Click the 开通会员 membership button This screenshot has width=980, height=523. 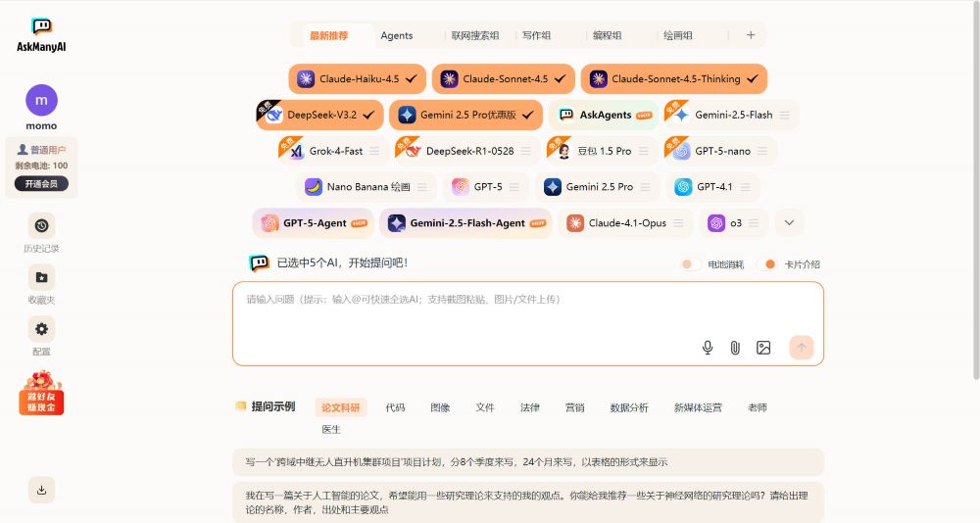41,184
